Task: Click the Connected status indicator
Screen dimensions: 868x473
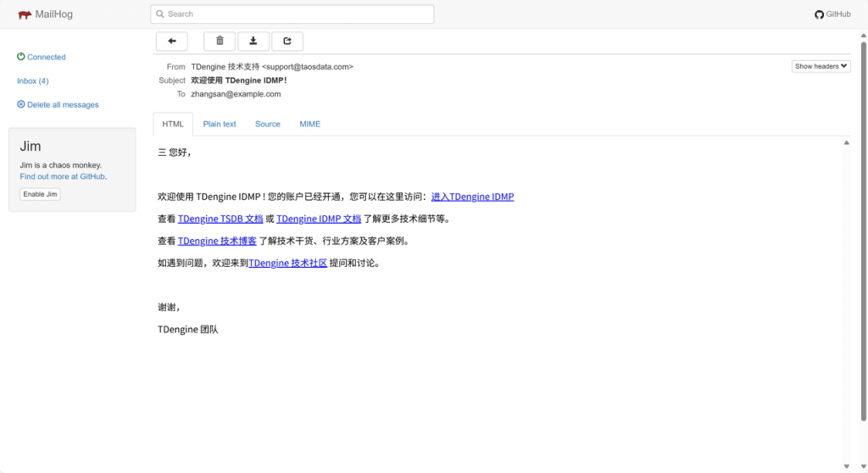Action: coord(42,57)
